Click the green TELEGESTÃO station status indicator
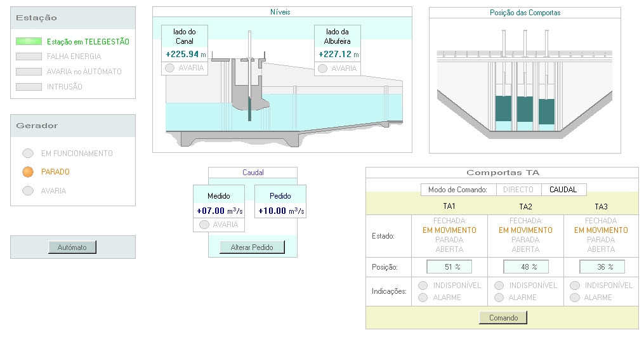Image resolution: width=644 pixels, height=342 pixels. [29, 41]
